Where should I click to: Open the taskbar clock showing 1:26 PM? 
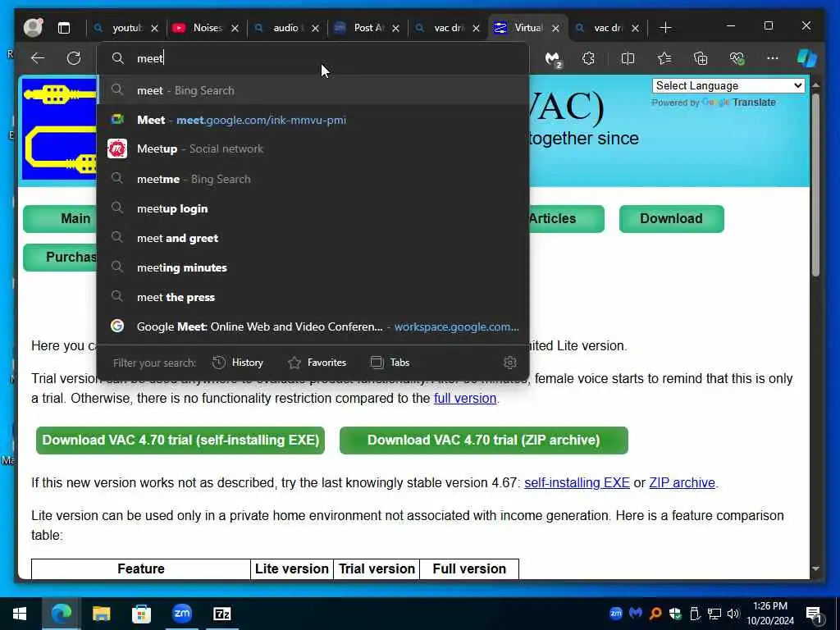point(770,614)
